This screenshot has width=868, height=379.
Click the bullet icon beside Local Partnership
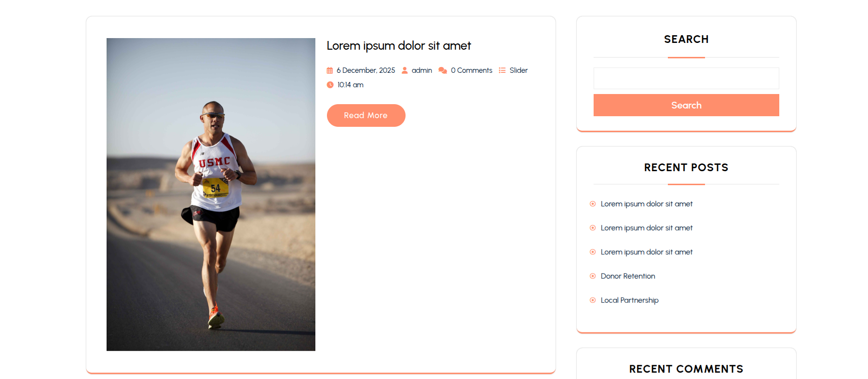point(593,300)
